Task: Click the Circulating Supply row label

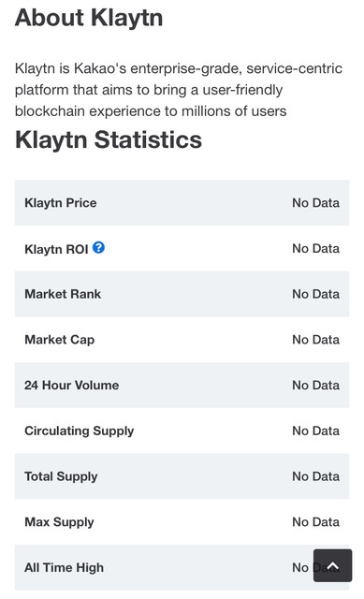Action: coord(79,431)
